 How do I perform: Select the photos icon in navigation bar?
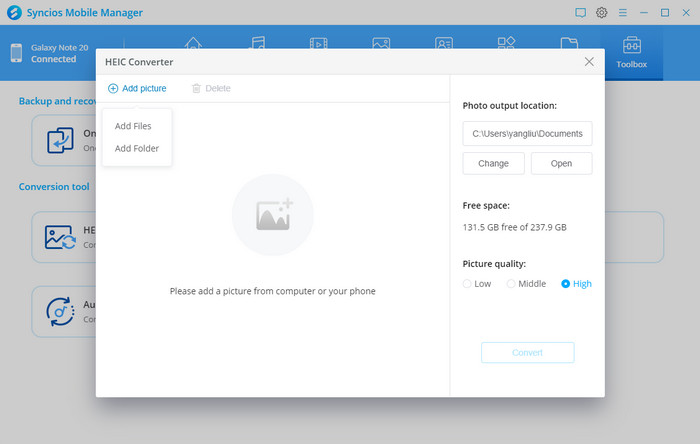click(x=380, y=44)
